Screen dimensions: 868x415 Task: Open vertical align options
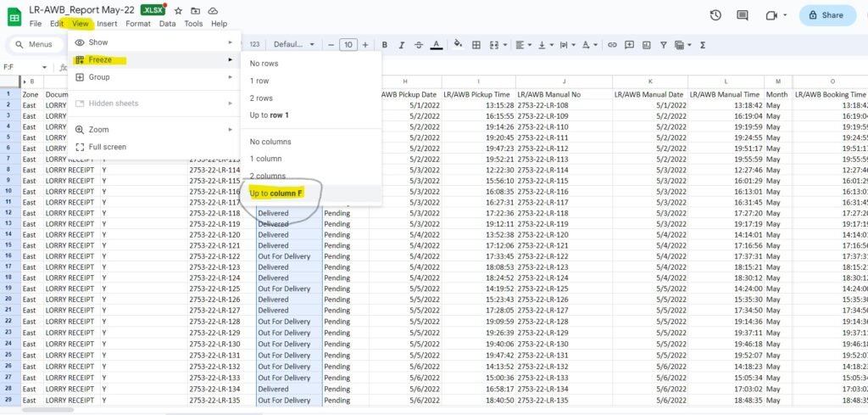pos(544,45)
